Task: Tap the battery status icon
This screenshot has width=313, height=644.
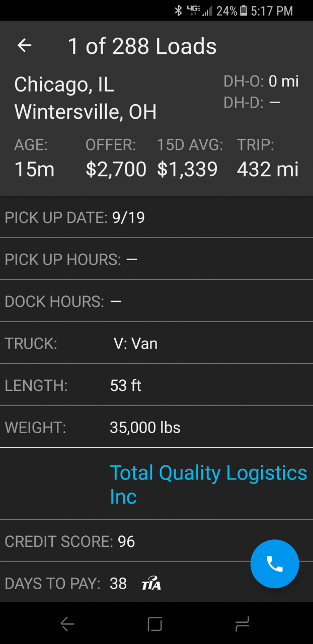Action: pos(244,11)
